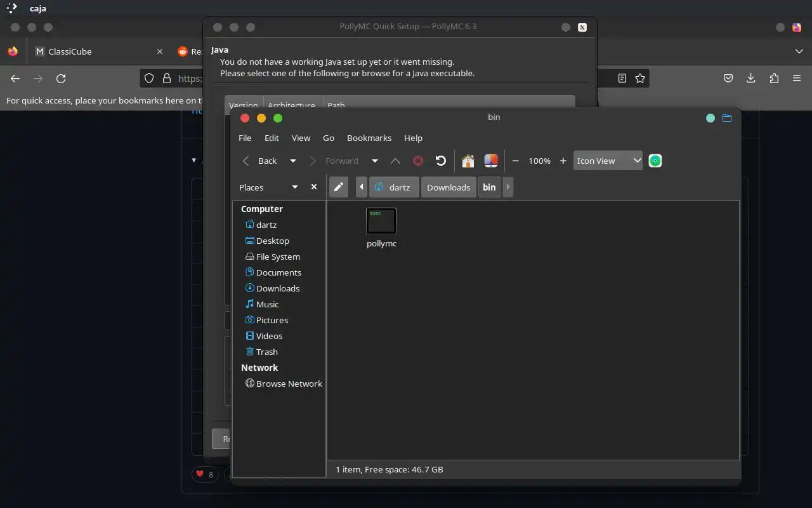Screen dimensions: 812x508
Task: Select File System in Places sidebar
Action: tap(279, 257)
